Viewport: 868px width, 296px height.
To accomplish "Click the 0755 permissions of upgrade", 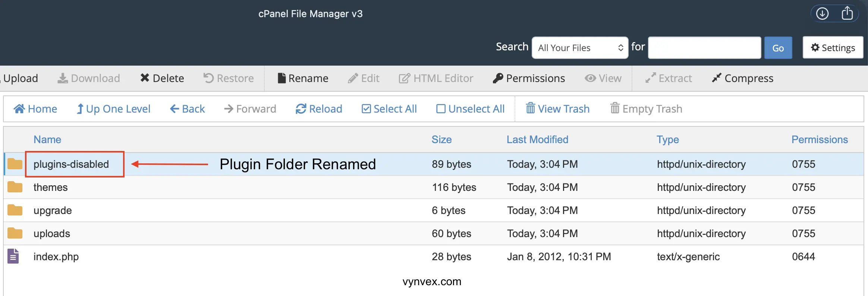I will [x=804, y=210].
